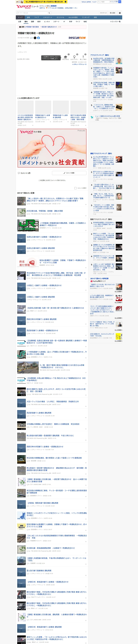This screenshot has width=138, height=644.
Task: Open 購入履歴
Action: point(112,13)
